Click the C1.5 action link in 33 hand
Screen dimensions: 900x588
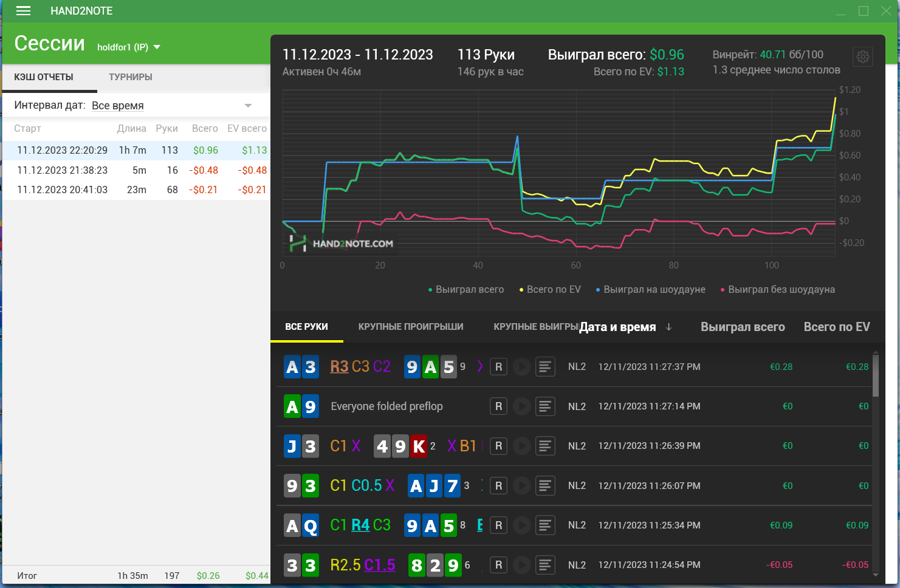point(380,565)
